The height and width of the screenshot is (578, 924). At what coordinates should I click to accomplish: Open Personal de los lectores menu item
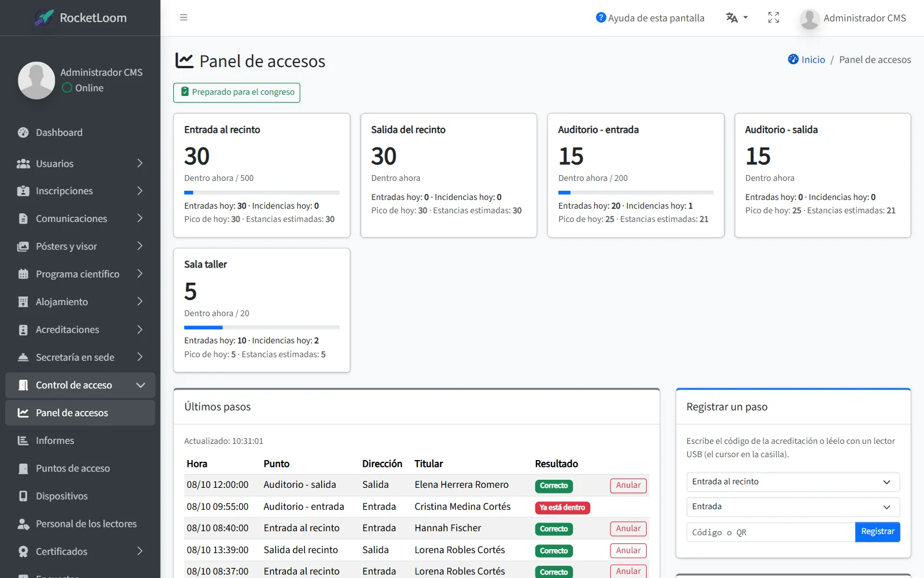point(80,524)
